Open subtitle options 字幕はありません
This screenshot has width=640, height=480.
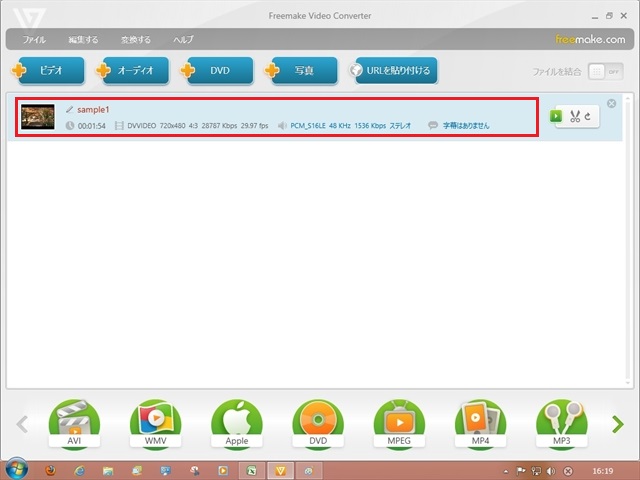[465, 126]
